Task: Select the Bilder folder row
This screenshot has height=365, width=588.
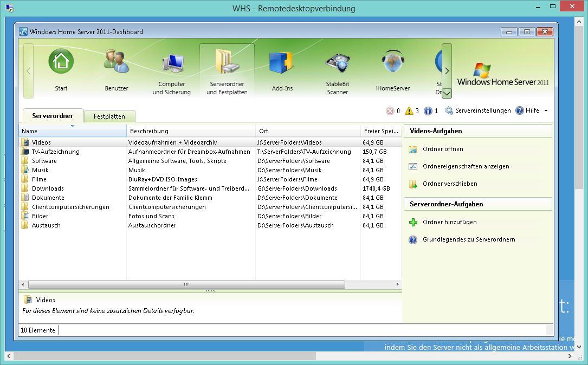Action: (x=210, y=216)
